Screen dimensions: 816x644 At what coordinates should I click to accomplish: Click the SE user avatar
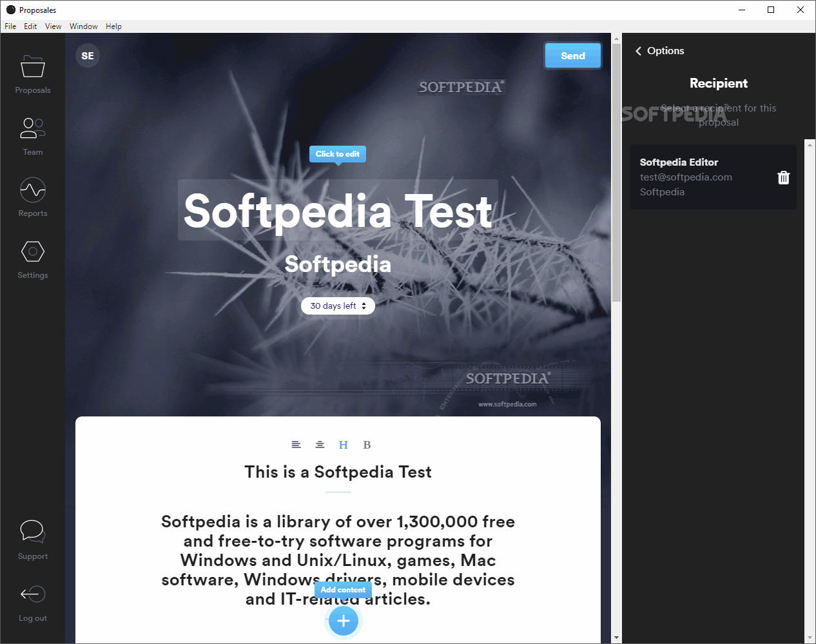tap(88, 56)
